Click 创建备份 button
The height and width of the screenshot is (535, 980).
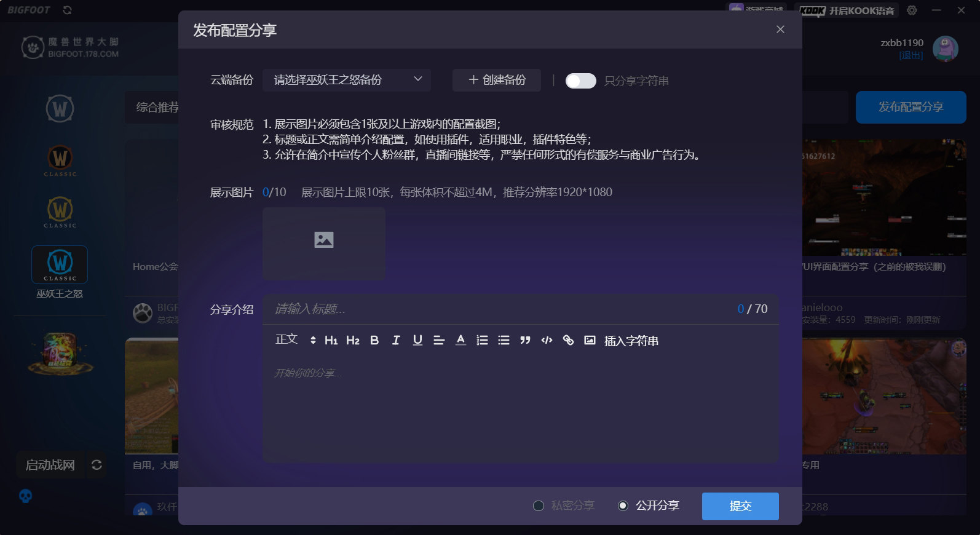click(x=497, y=80)
